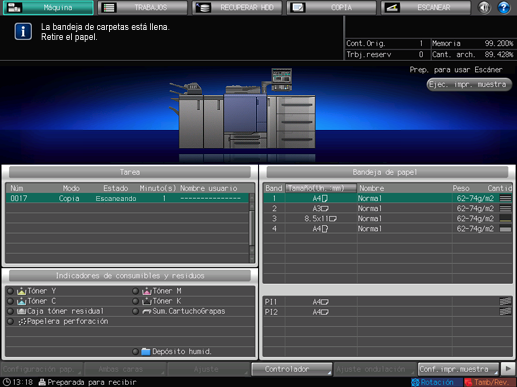Click the info icon beside tray message
Viewport: 517px width, 387px height.
(x=23, y=32)
